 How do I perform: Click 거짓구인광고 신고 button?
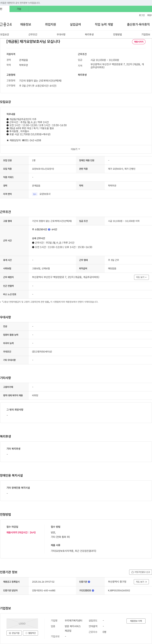(x=140, y=572)
